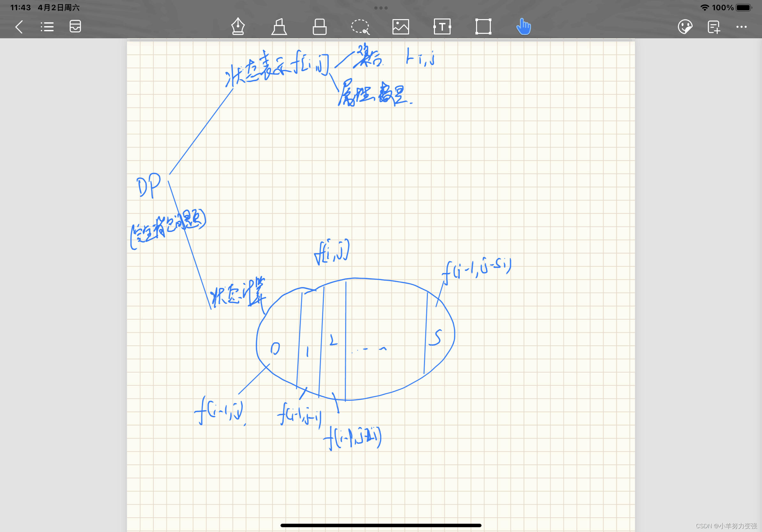Open the color palette sticker icon

pyautogui.click(x=685, y=27)
